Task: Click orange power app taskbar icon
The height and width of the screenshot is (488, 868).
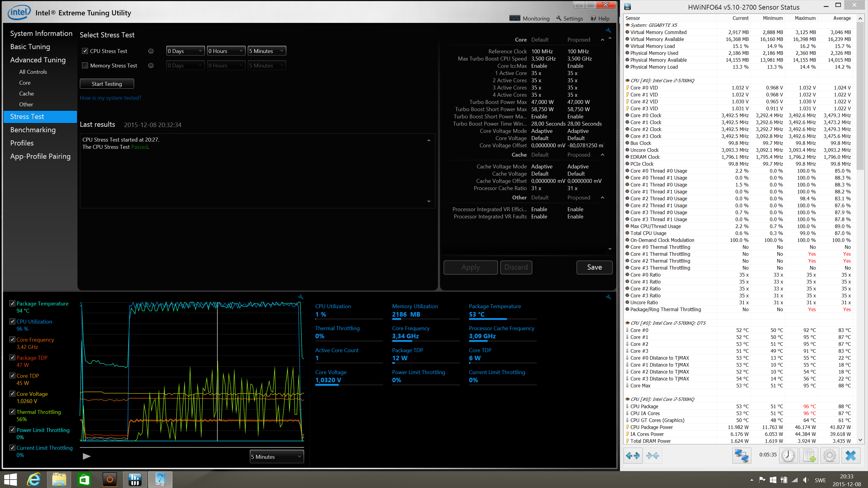Action: (x=109, y=480)
